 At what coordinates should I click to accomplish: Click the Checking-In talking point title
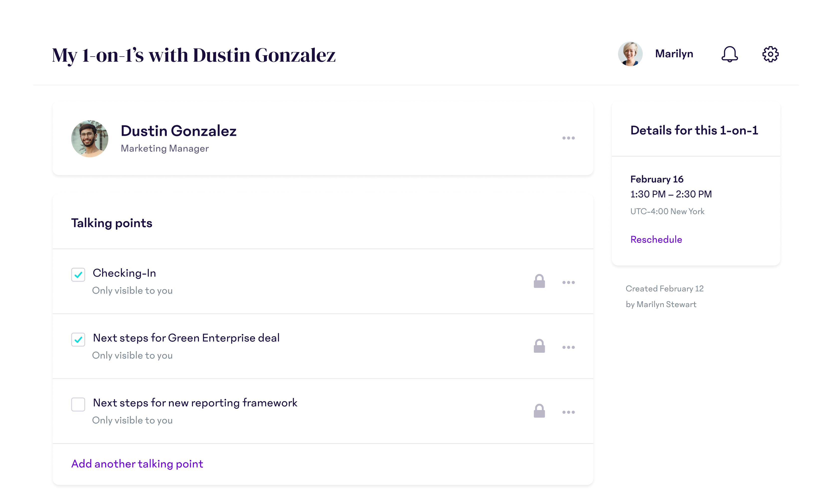pos(124,273)
